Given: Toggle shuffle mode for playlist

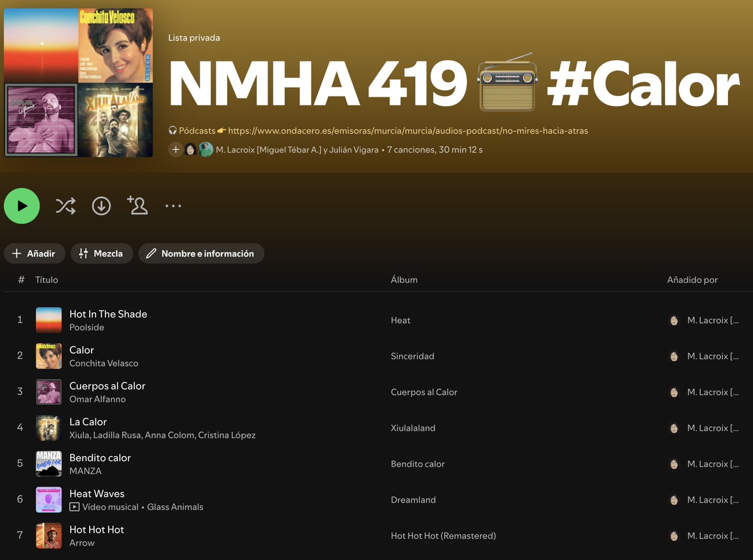Looking at the screenshot, I should pos(65,206).
